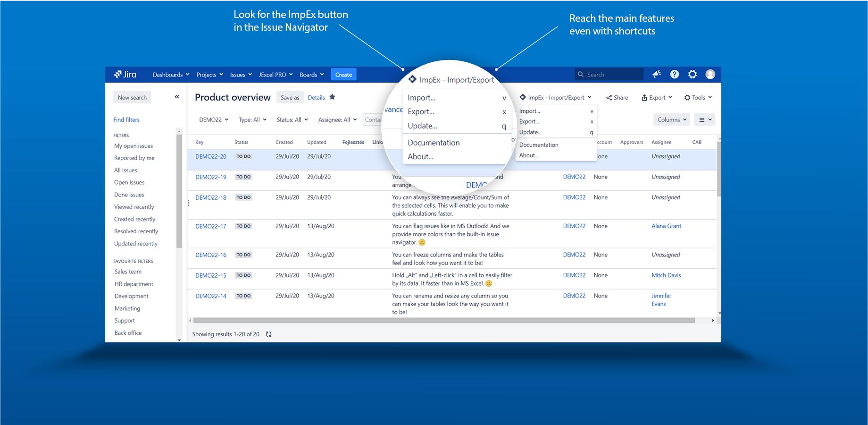
Task: Open the JExcel PRO menu
Action: (275, 75)
